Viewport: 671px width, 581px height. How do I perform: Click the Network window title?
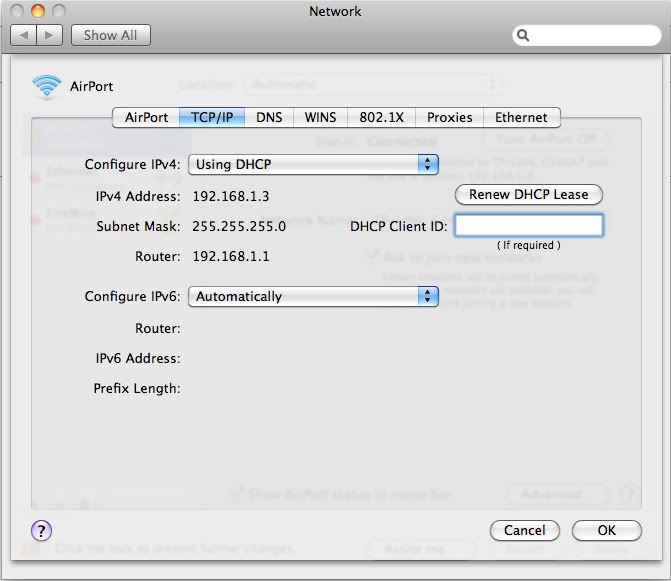click(335, 11)
